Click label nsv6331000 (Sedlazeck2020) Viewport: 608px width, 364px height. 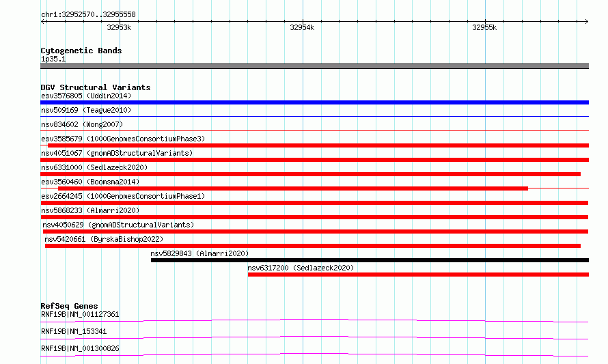94,167
